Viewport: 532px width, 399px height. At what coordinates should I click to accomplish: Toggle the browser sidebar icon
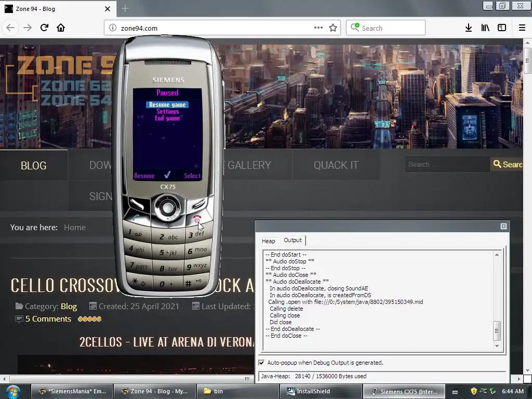(x=502, y=28)
